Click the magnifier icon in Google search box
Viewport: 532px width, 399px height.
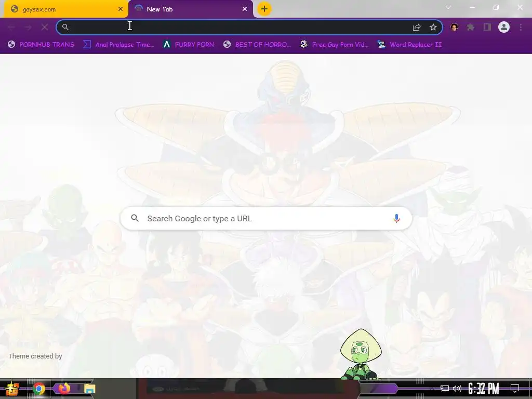pos(135,218)
